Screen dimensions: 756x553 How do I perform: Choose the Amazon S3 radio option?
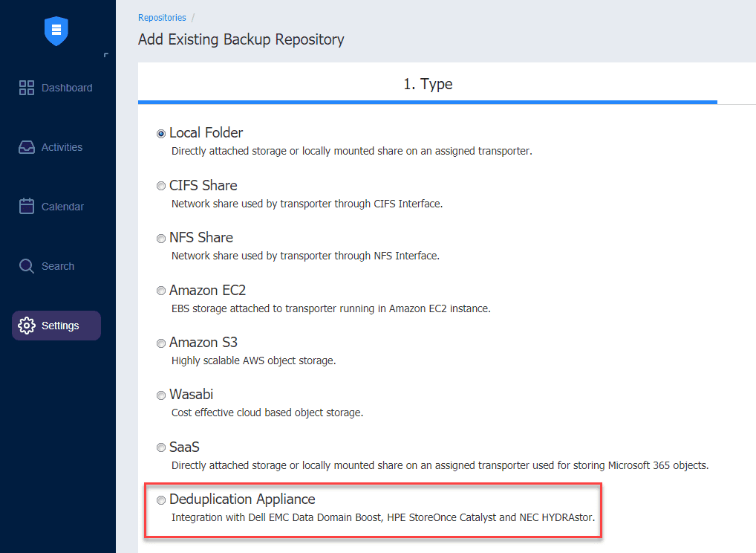(161, 343)
